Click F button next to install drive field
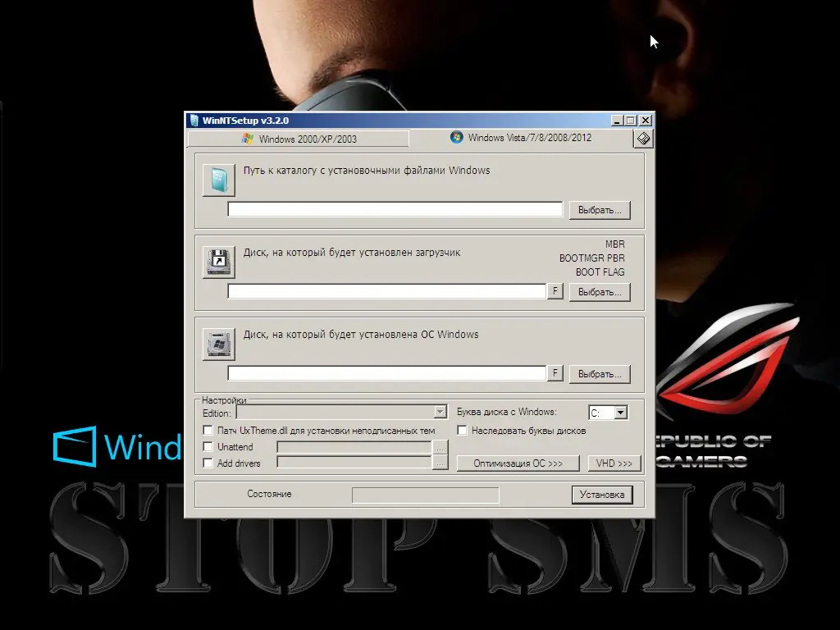 (x=555, y=373)
